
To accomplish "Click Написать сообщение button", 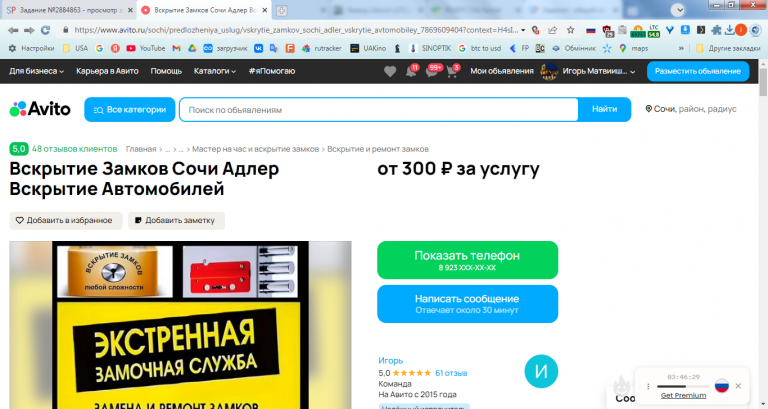I will click(x=467, y=304).
